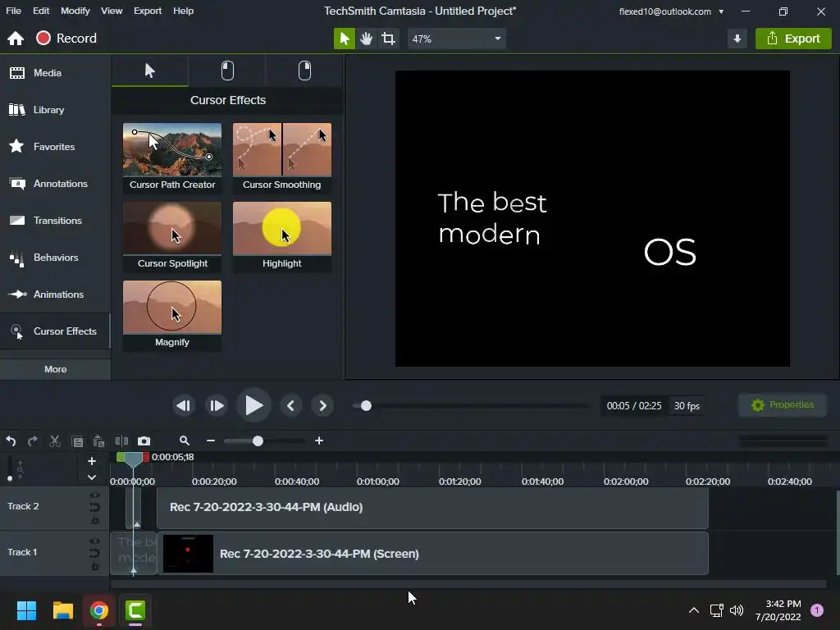Open the Animations panel
840x630 pixels.
pos(55,294)
